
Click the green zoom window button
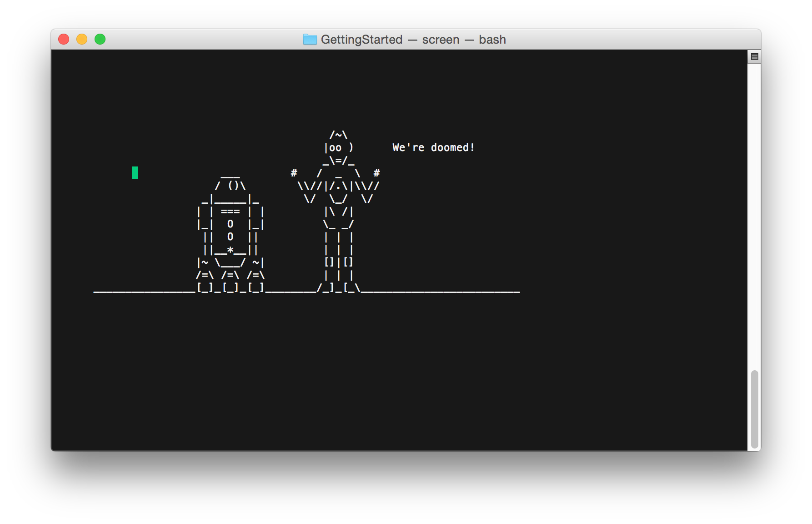100,40
